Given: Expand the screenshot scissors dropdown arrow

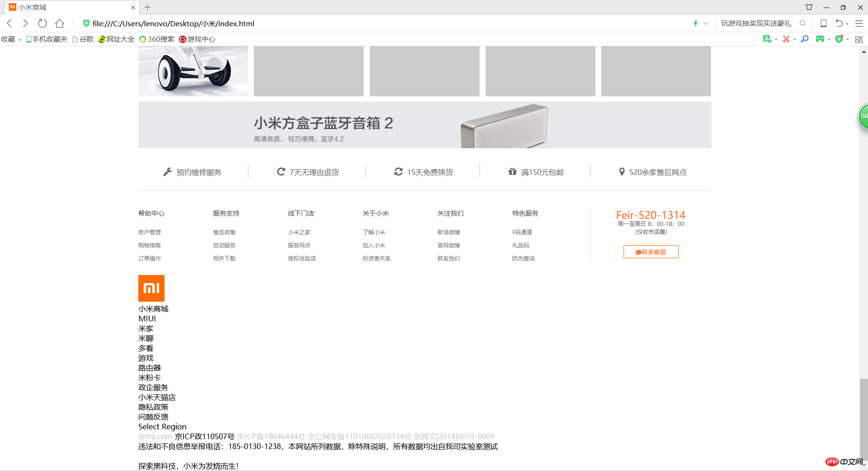Looking at the screenshot, I should click(x=795, y=40).
